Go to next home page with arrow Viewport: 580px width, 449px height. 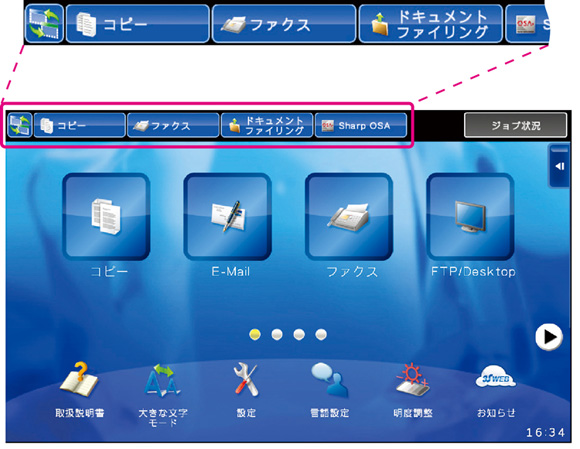tap(549, 337)
